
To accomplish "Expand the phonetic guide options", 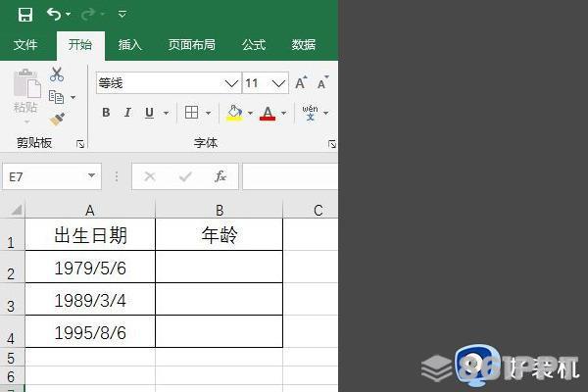I will point(326,113).
